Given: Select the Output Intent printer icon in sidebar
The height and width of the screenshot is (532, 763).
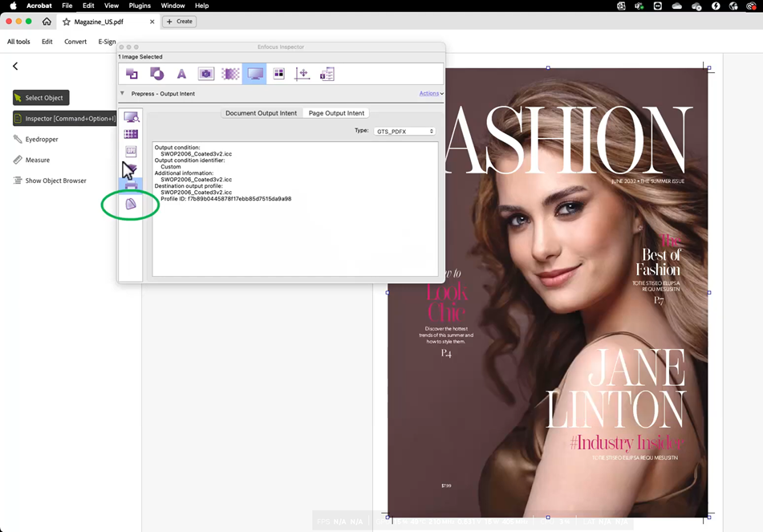Looking at the screenshot, I should (x=131, y=185).
